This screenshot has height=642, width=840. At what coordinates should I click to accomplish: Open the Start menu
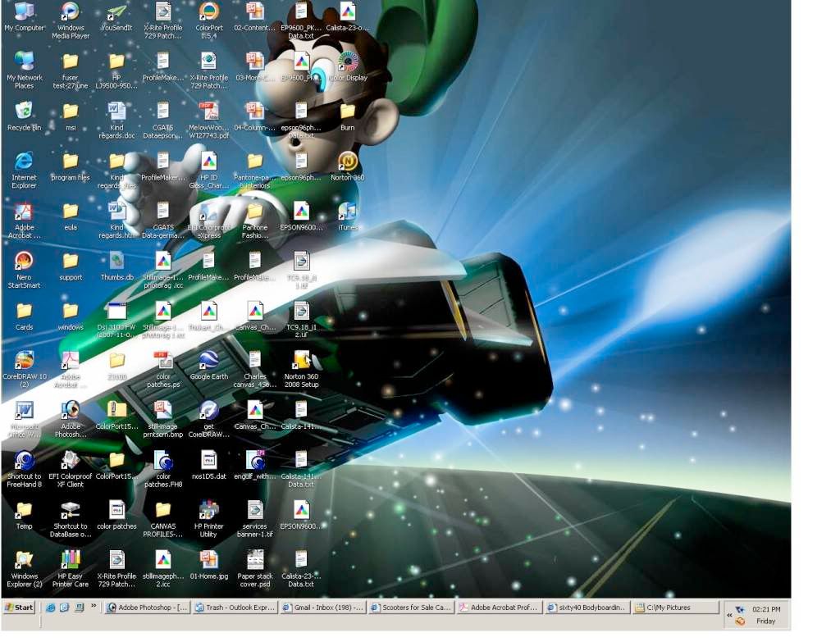coord(20,608)
